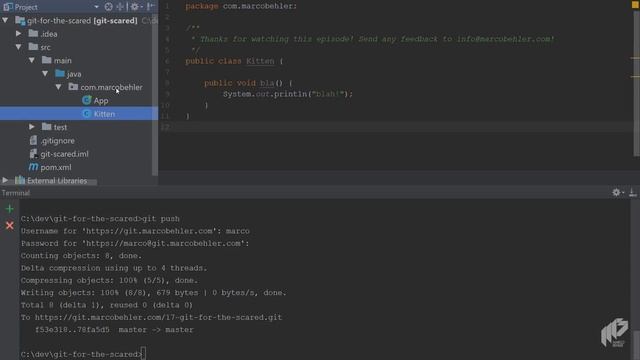Click the External Libraries icon

click(20, 180)
